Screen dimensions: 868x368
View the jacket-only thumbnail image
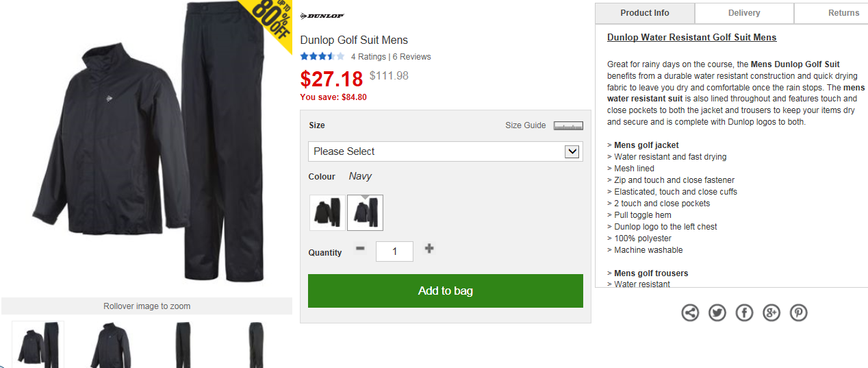click(110, 345)
